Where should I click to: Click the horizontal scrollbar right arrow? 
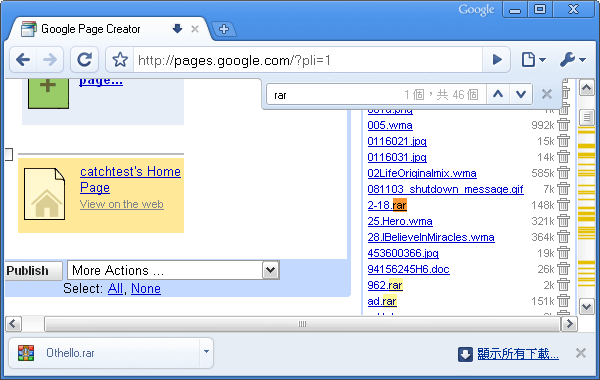coord(569,324)
